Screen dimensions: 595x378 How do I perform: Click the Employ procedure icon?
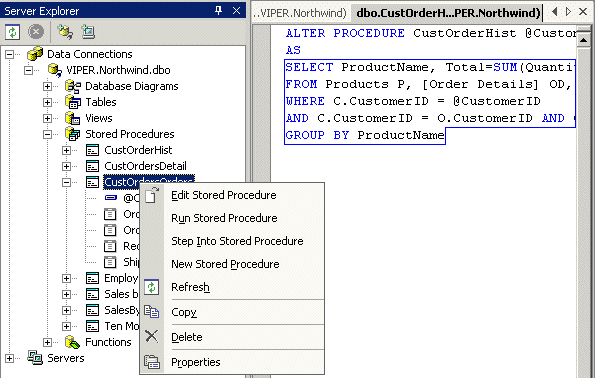coord(92,279)
